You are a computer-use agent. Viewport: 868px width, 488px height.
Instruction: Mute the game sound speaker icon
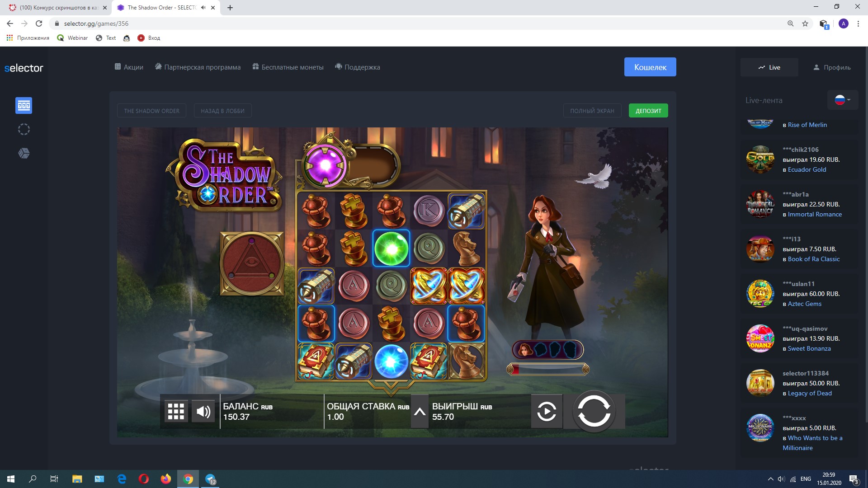click(203, 411)
